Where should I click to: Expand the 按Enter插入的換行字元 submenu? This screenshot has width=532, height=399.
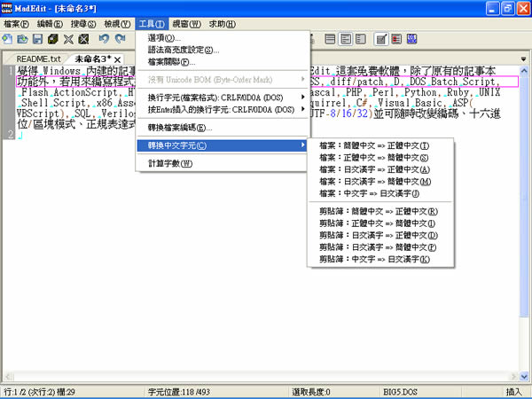click(x=223, y=110)
